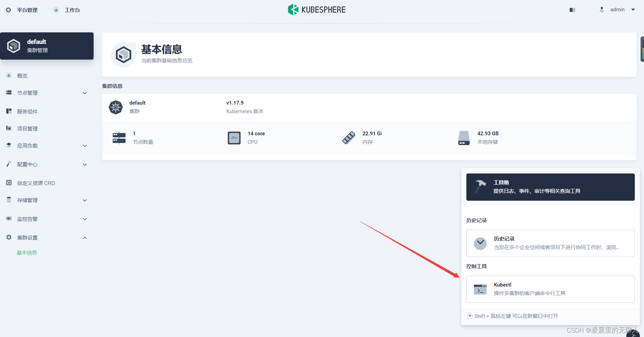Click the admin user avatar icon
This screenshot has width=644, height=337.
(x=602, y=10)
